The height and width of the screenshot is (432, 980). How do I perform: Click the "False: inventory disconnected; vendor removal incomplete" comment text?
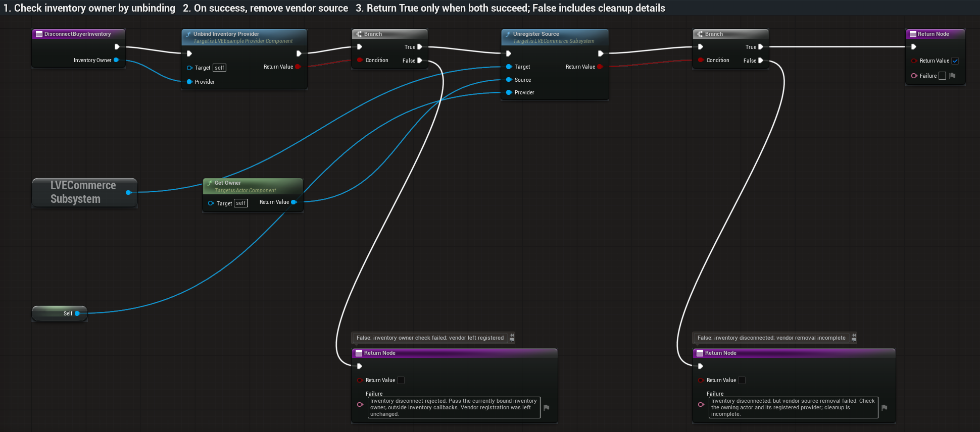click(771, 338)
